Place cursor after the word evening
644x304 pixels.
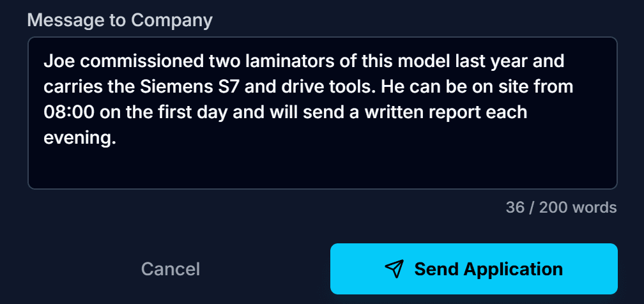coord(112,138)
